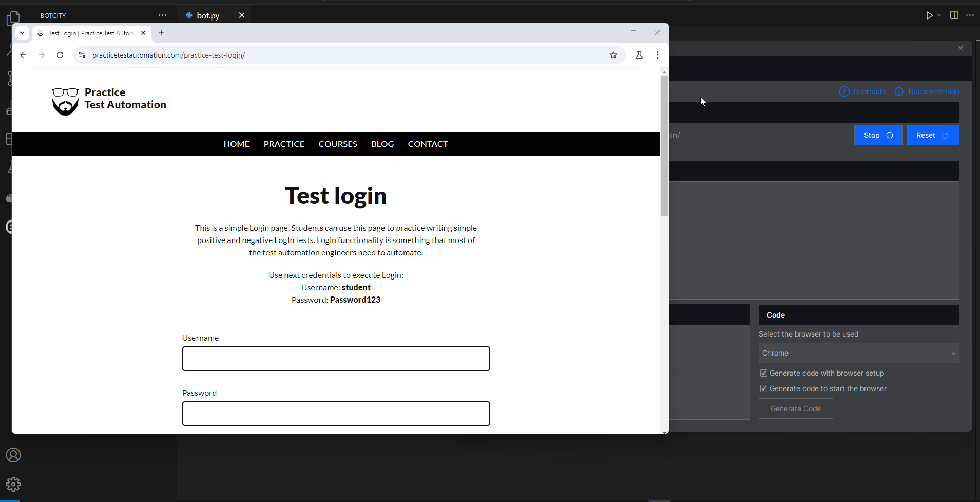Open the COURSES menu item
Screen dimensions: 980x502
(338, 144)
